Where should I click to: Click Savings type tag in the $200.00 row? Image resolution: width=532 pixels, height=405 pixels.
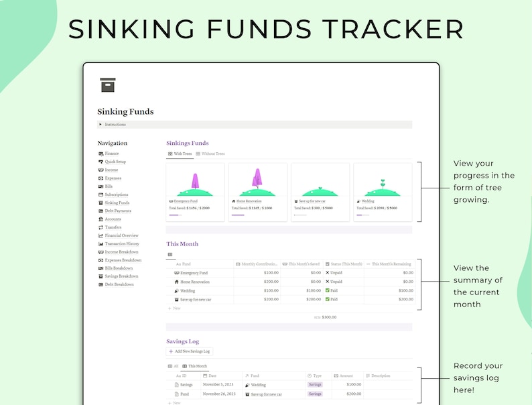click(315, 394)
